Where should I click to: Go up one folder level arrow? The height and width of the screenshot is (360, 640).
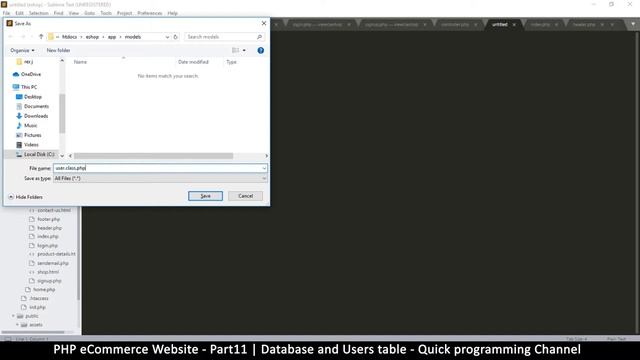41,37
